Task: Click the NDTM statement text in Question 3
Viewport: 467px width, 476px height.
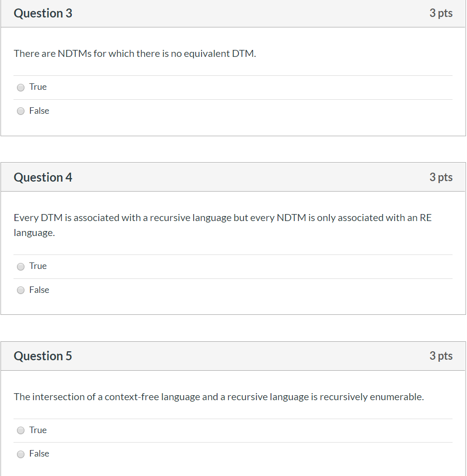Action: (135, 53)
